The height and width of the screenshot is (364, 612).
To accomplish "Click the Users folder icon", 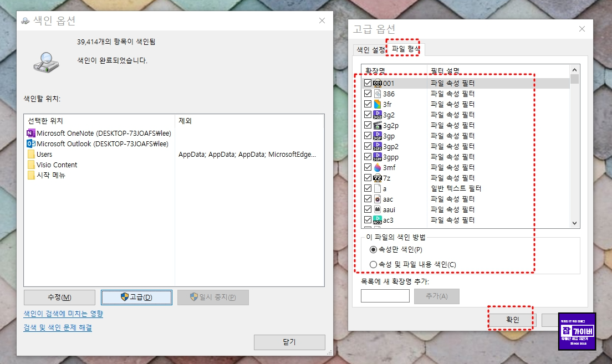I will 32,154.
